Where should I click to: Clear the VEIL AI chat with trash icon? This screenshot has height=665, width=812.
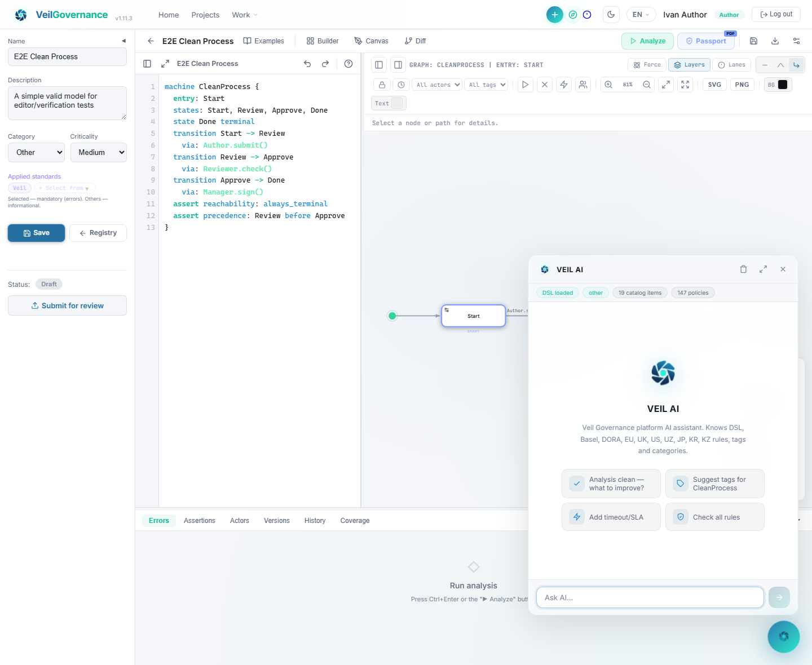[743, 269]
